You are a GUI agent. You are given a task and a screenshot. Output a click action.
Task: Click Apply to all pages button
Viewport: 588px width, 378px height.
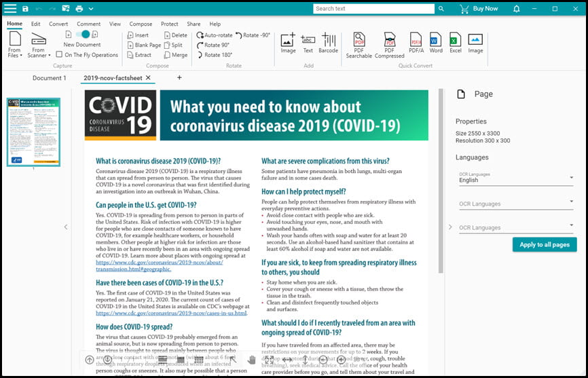[545, 244]
